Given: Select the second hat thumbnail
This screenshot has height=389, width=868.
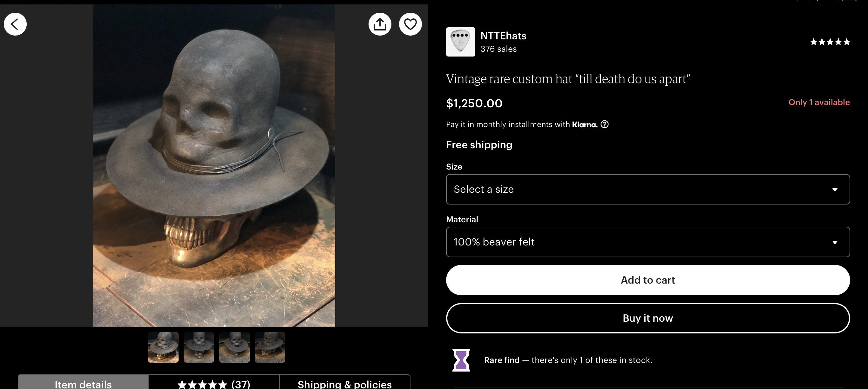Looking at the screenshot, I should (x=199, y=347).
